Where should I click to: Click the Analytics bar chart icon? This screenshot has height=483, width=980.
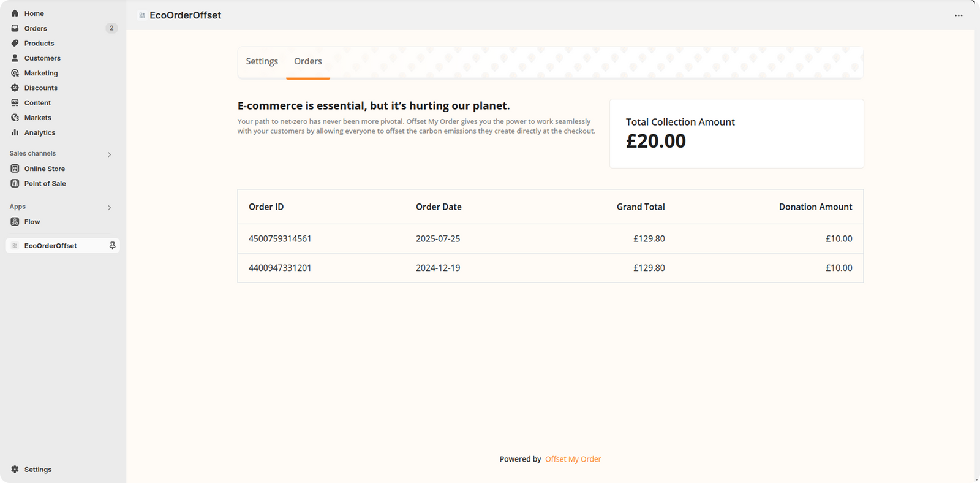[15, 132]
